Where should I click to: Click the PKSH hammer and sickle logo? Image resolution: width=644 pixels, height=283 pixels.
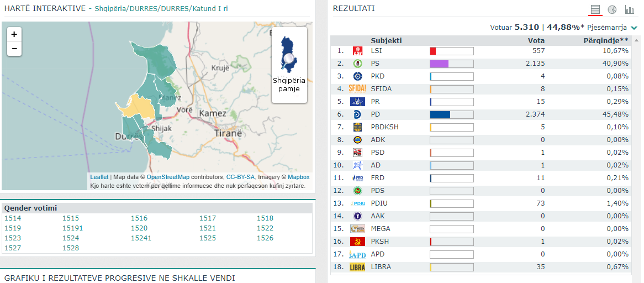357,242
